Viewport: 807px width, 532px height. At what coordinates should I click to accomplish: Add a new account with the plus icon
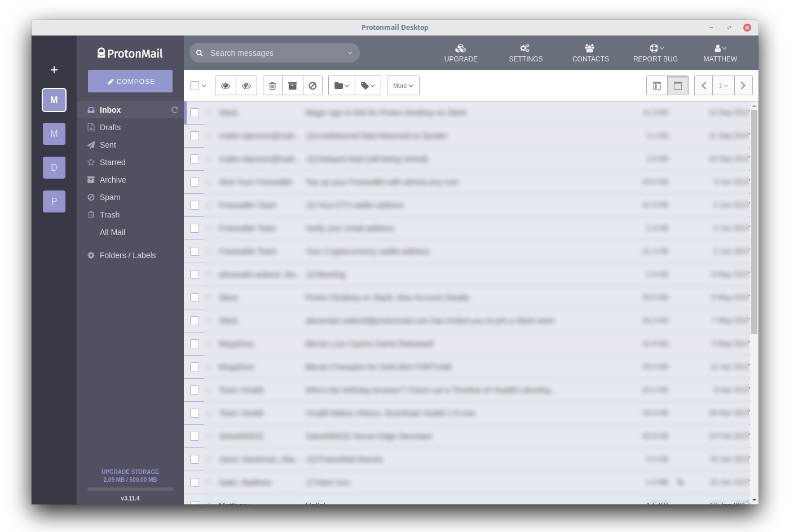[x=54, y=70]
